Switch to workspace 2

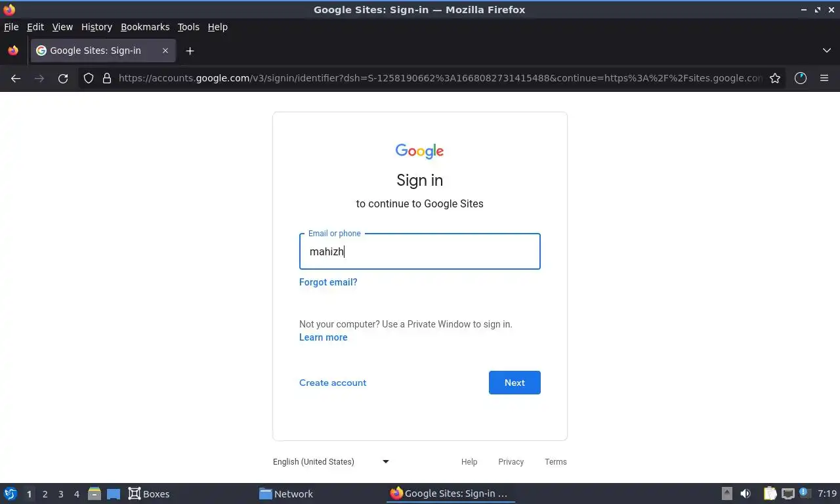(45, 494)
